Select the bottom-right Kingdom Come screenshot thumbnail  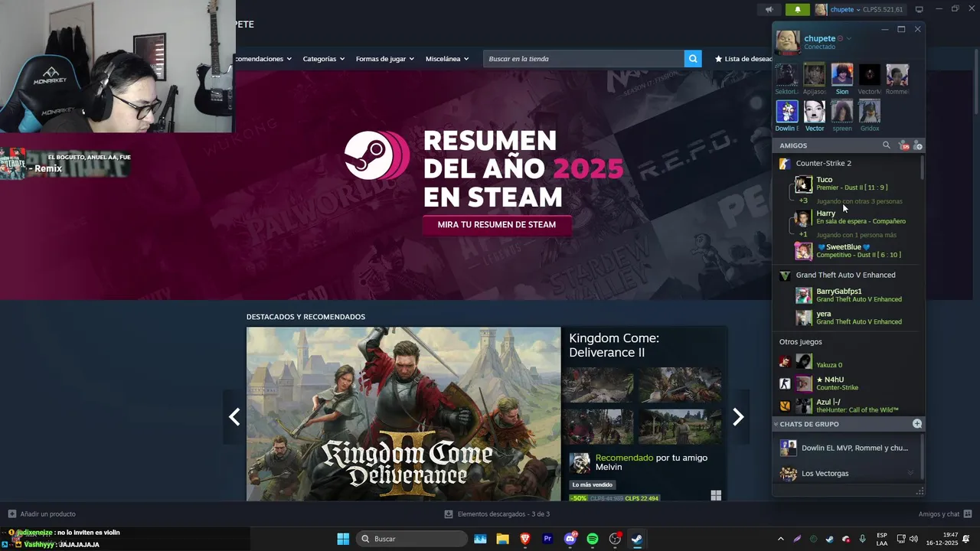[680, 426]
